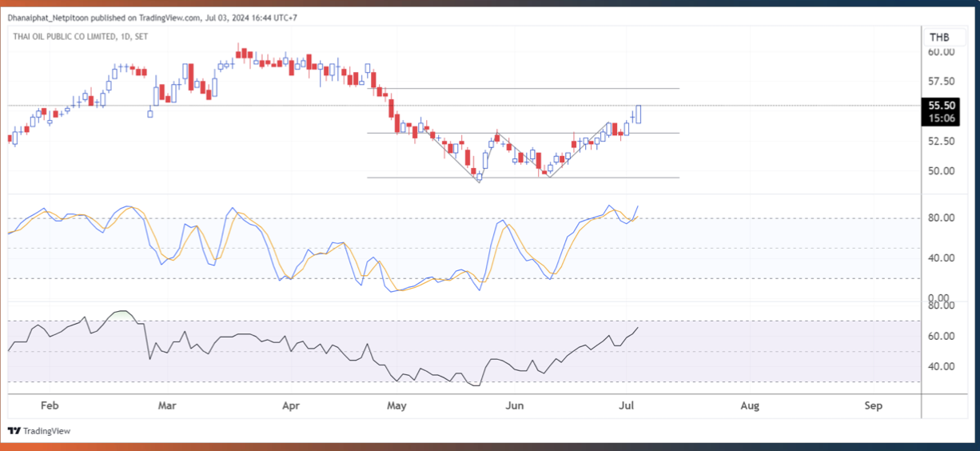Click the THB currency label
This screenshot has width=980, height=451.
(x=939, y=38)
